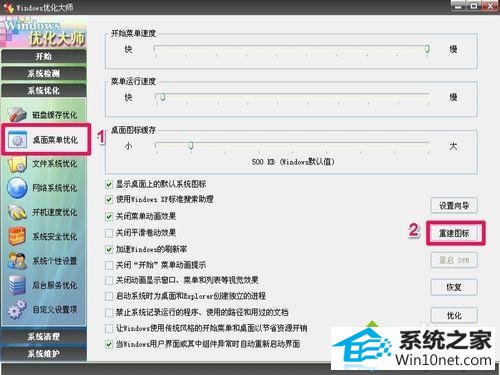Open the 后台服务优化 icon
Screen dimensions: 500x375
coord(17,285)
